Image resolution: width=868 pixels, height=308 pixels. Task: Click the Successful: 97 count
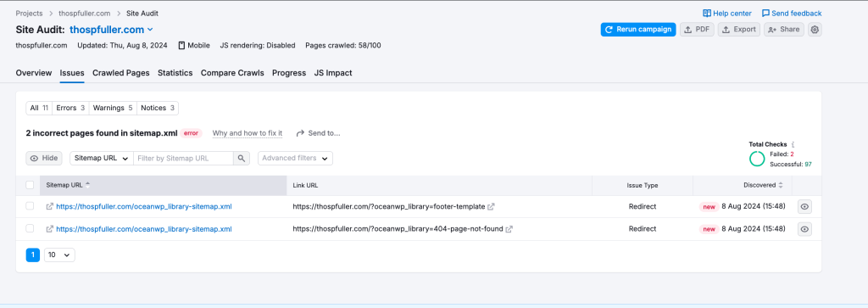click(791, 164)
